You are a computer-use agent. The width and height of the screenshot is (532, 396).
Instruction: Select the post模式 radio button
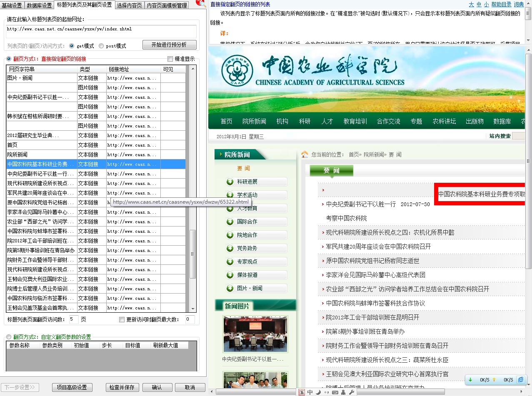click(102, 46)
